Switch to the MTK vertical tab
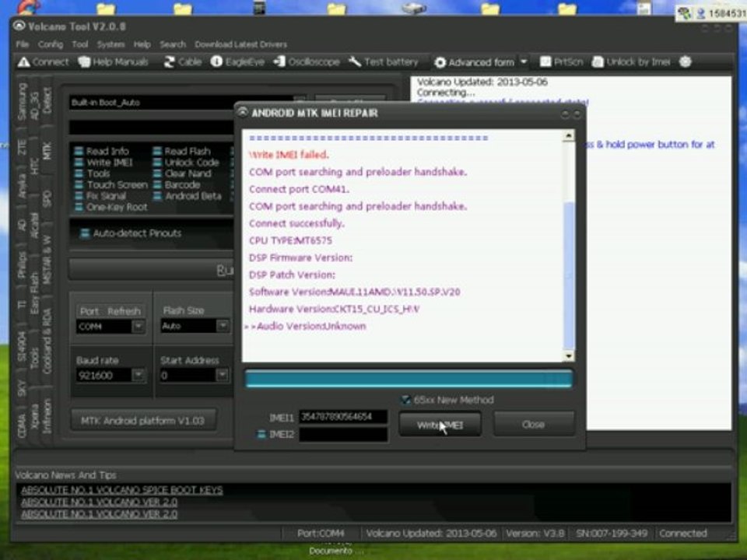The width and height of the screenshot is (747, 560). [x=47, y=150]
